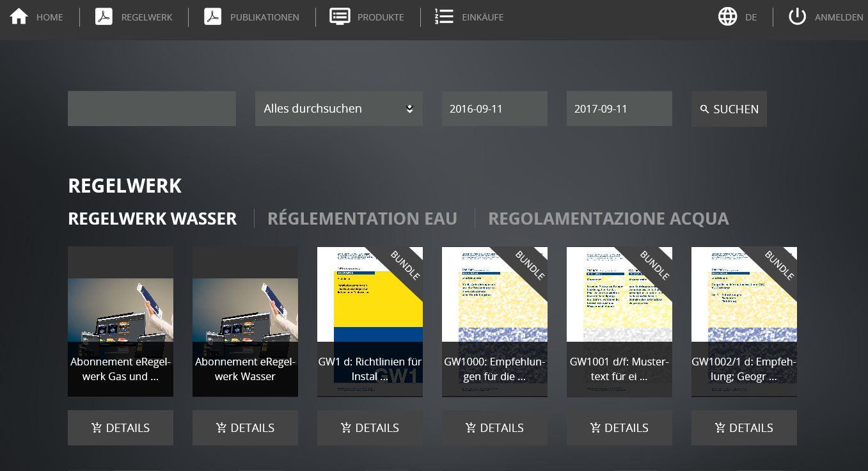Switch to Regolamentazione Acqua tab
This screenshot has height=471, width=868.
pos(608,219)
